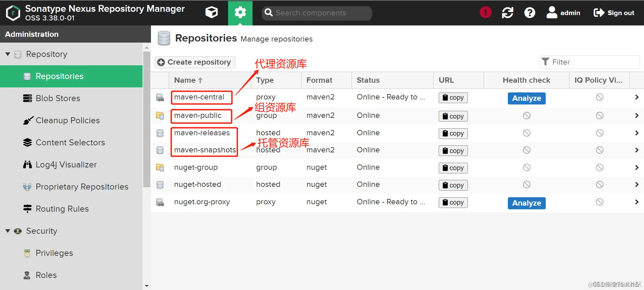
Task: Click Analyze for maven-central
Action: click(527, 98)
